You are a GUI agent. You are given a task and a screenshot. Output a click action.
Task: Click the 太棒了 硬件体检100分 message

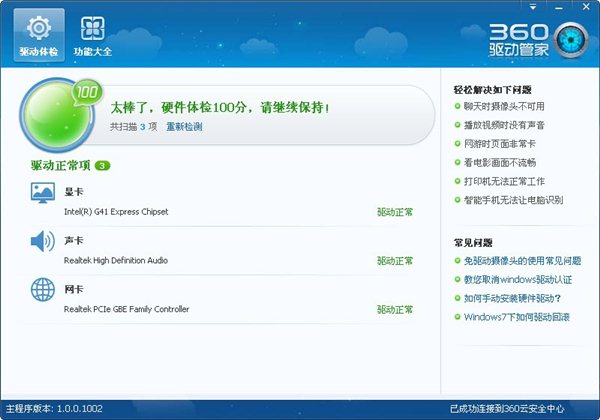pos(220,107)
